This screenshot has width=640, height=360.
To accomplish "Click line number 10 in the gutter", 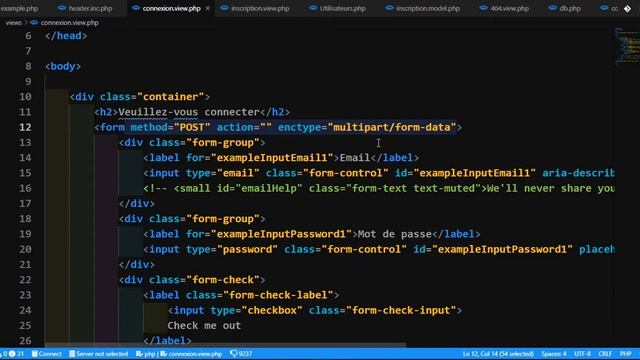I will [25, 97].
